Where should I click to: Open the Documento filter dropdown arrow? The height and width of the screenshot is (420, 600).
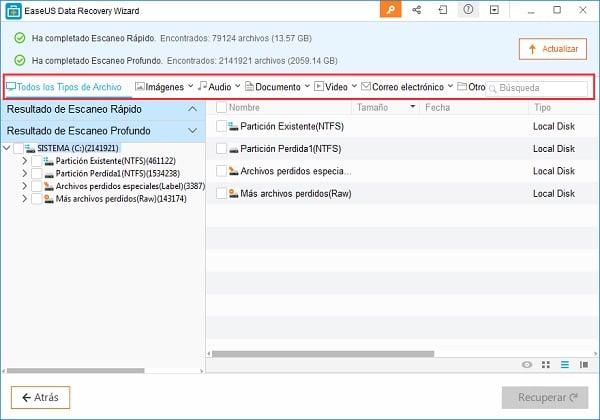[x=307, y=86]
